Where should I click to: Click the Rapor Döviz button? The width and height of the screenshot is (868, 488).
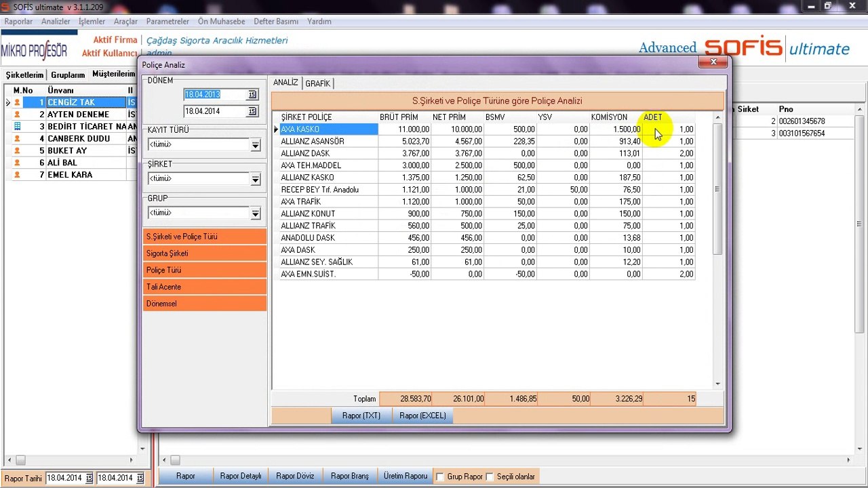click(x=296, y=476)
